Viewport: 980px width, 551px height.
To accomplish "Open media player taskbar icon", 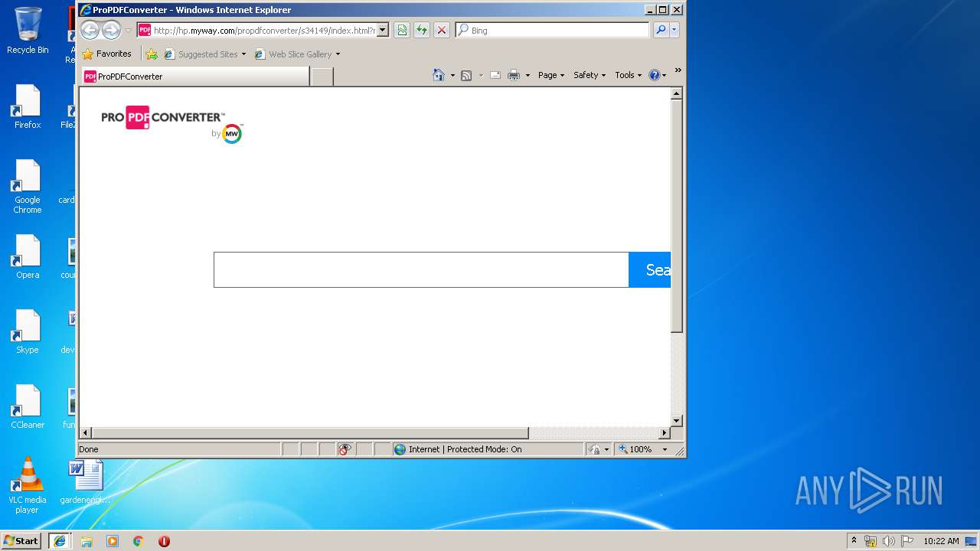I will (x=113, y=541).
